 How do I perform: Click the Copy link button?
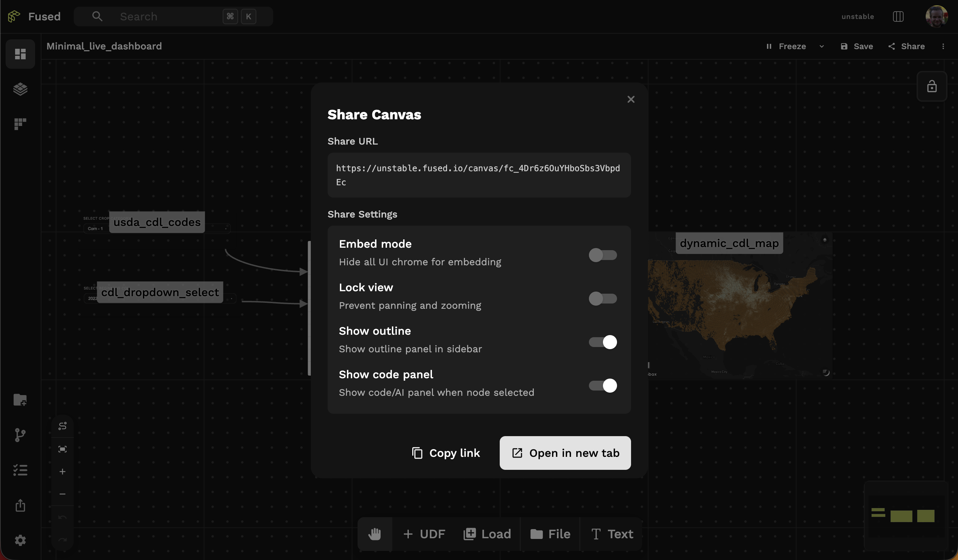(446, 453)
